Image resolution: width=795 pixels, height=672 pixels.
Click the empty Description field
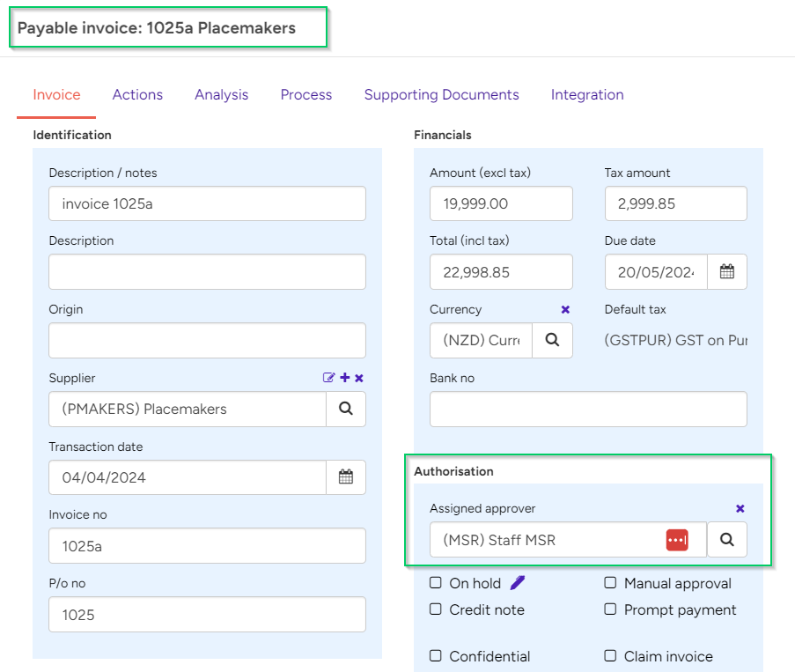click(x=208, y=272)
